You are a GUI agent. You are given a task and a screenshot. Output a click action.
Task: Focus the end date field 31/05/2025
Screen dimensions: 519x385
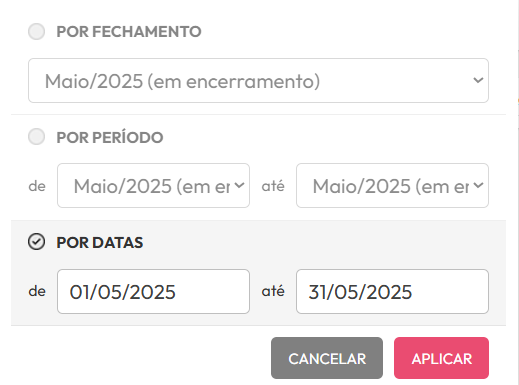(x=392, y=292)
